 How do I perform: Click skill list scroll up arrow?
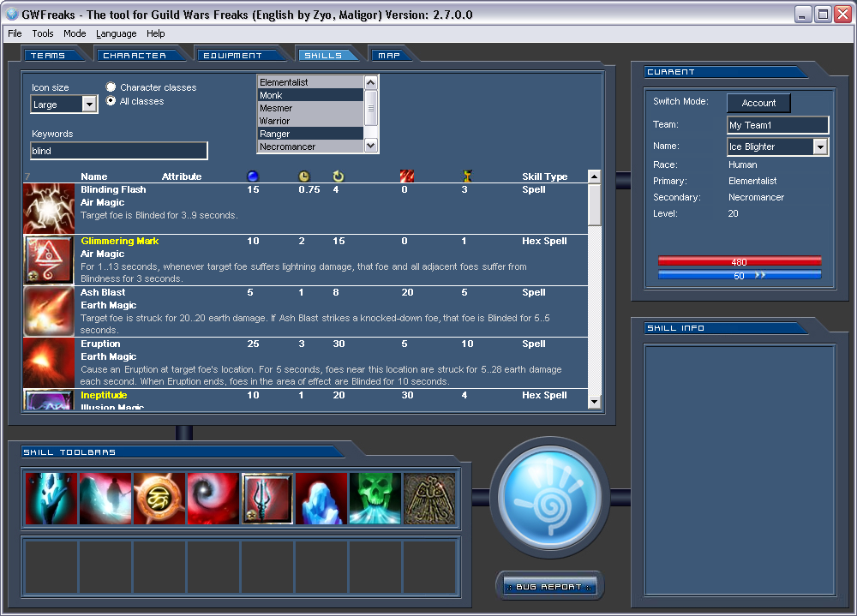coord(594,176)
